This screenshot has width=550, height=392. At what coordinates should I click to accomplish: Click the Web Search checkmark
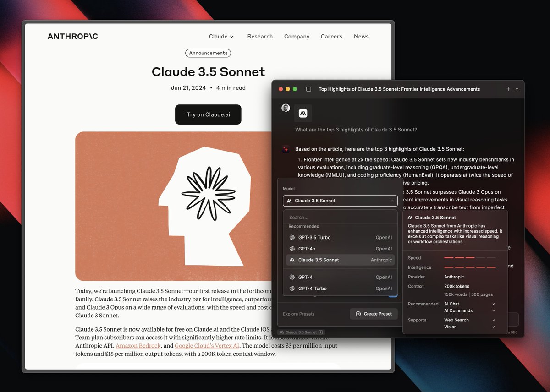[494, 320]
